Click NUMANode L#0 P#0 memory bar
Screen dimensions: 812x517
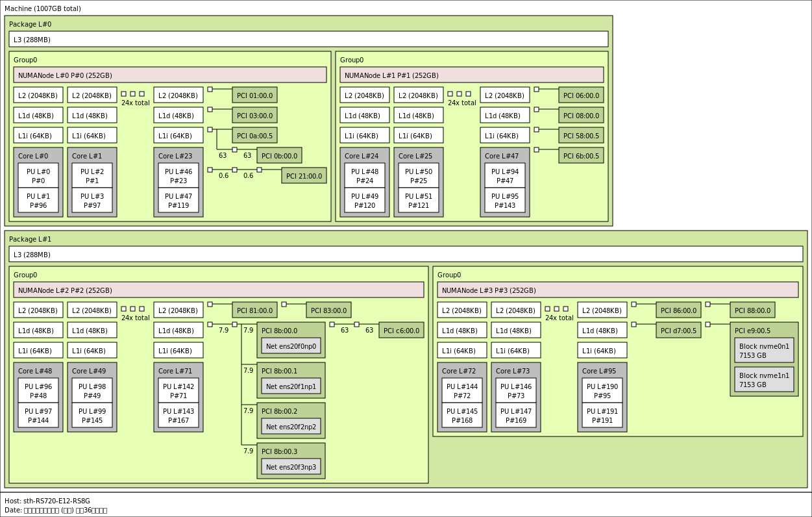point(169,75)
